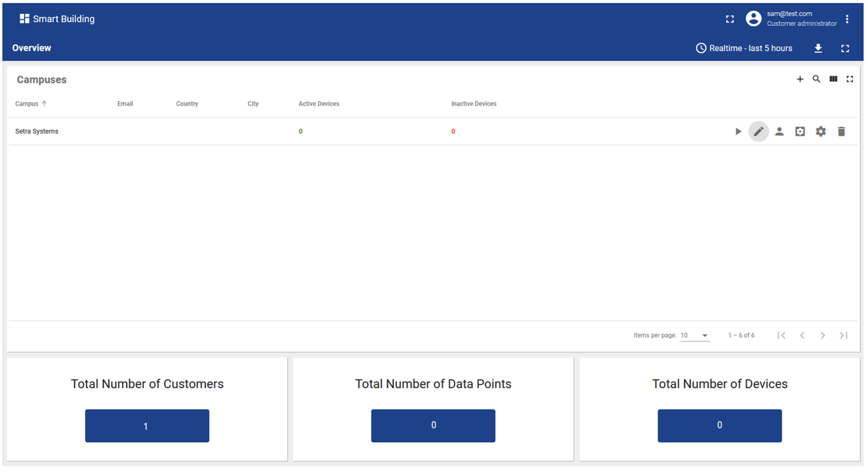Edit Setra Systems using the pencil icon
The image size is (868, 473).
758,131
